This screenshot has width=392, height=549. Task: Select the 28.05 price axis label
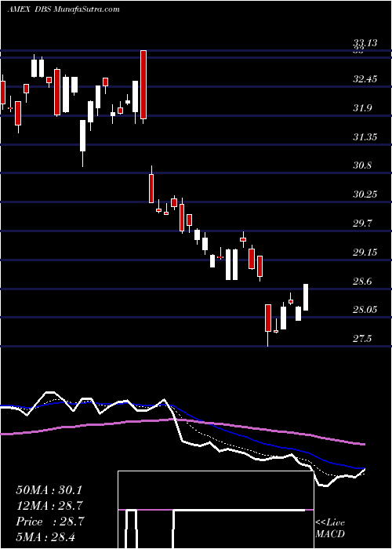tap(365, 310)
